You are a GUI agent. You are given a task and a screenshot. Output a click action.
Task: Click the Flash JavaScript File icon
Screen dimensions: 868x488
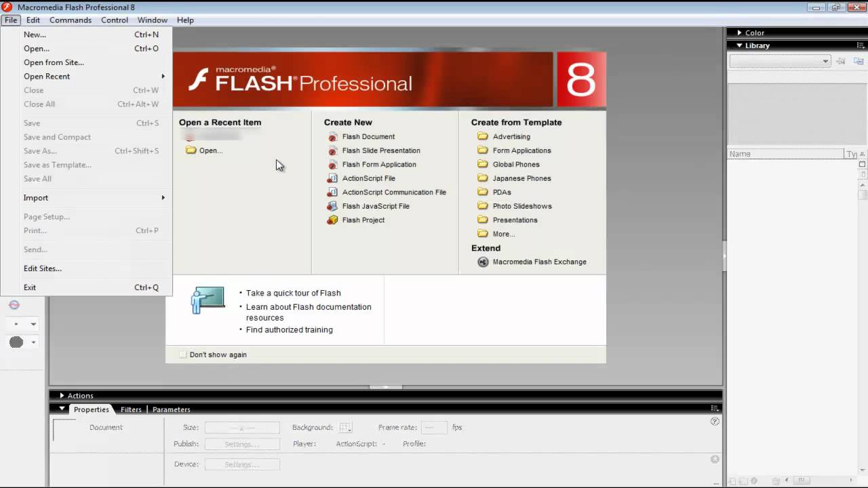[x=332, y=206]
